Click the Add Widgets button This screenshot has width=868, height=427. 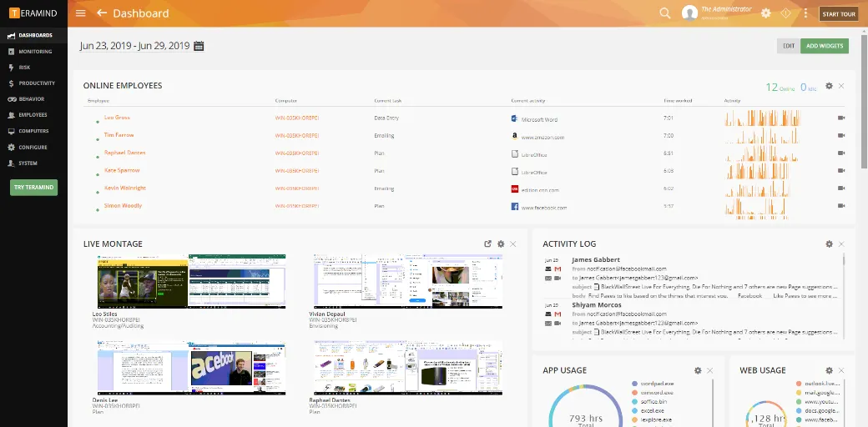pos(825,46)
